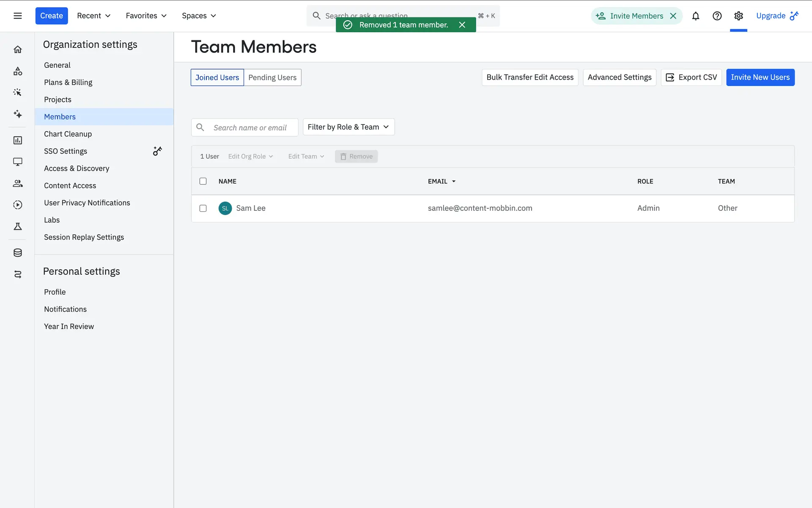This screenshot has height=508, width=812.
Task: Check the select-all users checkbox
Action: [203, 181]
